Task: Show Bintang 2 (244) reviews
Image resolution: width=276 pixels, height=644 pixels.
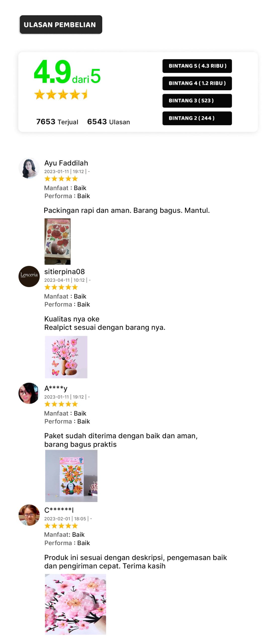Action: point(197,118)
